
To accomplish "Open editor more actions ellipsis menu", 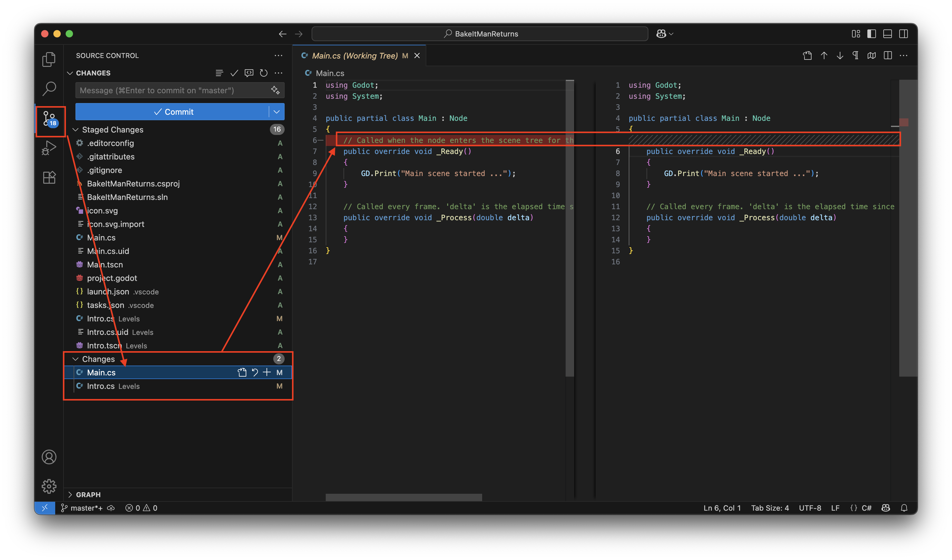I will coord(904,56).
